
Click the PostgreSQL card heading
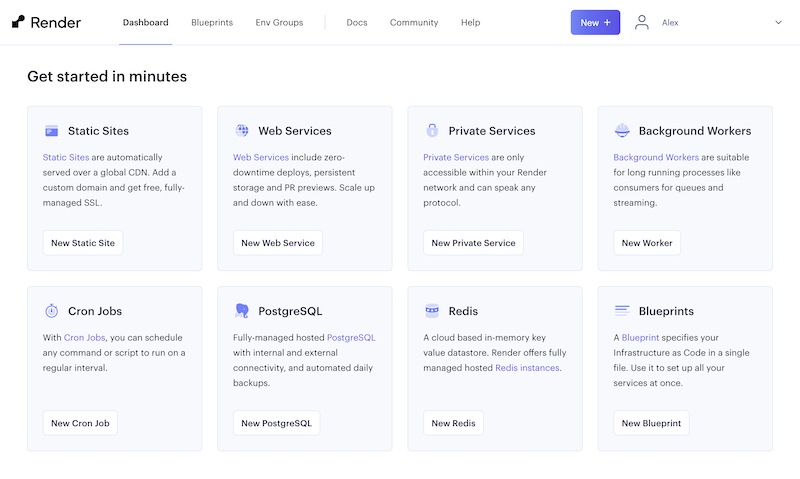click(290, 311)
